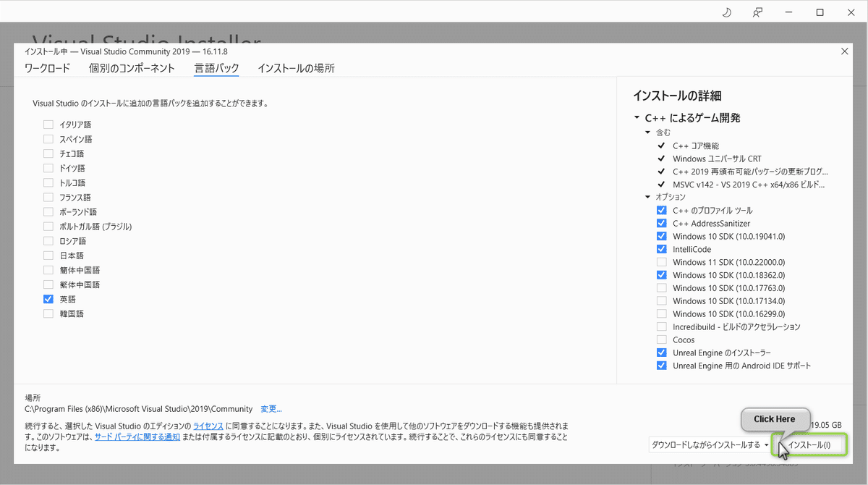The image size is (868, 485).
Task: Select 簡体中国語 checkbox
Action: pyautogui.click(x=48, y=270)
